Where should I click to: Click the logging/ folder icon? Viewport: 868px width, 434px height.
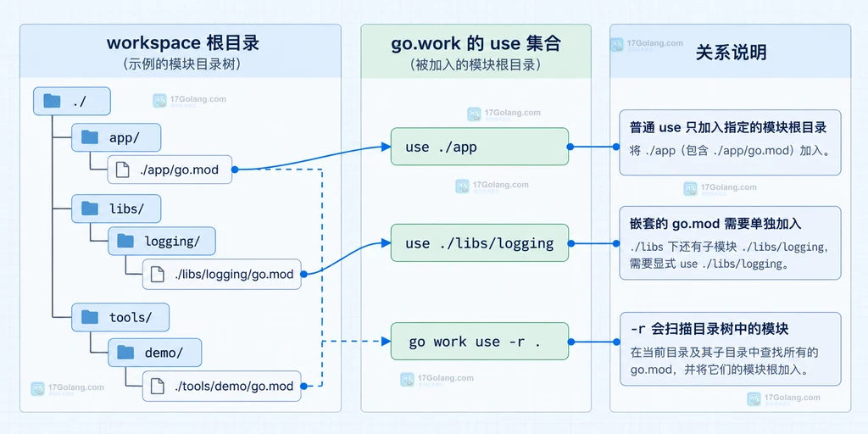click(125, 241)
